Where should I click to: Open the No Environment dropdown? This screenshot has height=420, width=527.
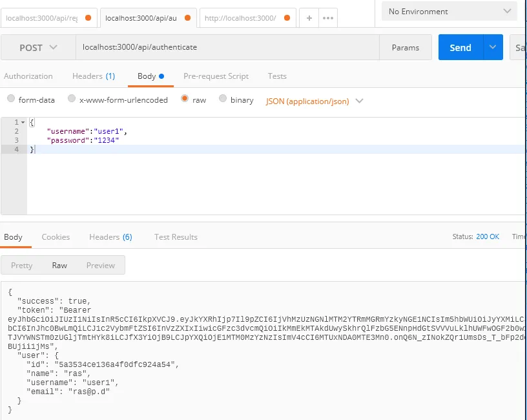(449, 12)
